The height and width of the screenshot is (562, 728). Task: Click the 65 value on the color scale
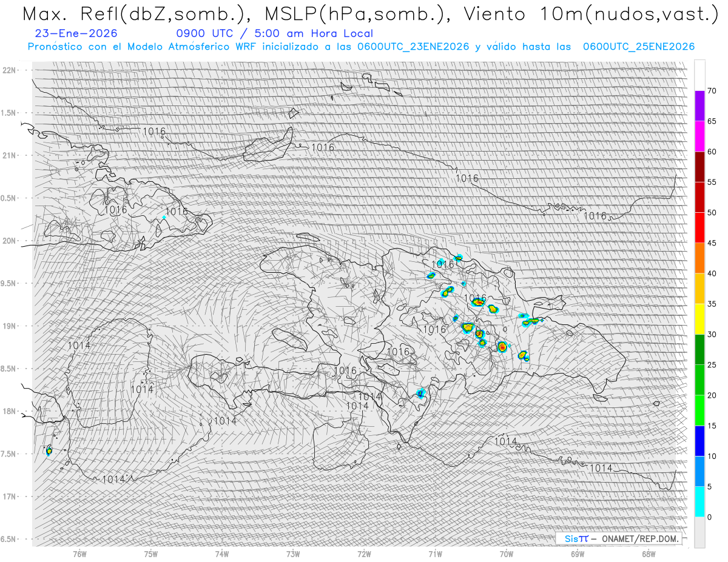click(712, 121)
